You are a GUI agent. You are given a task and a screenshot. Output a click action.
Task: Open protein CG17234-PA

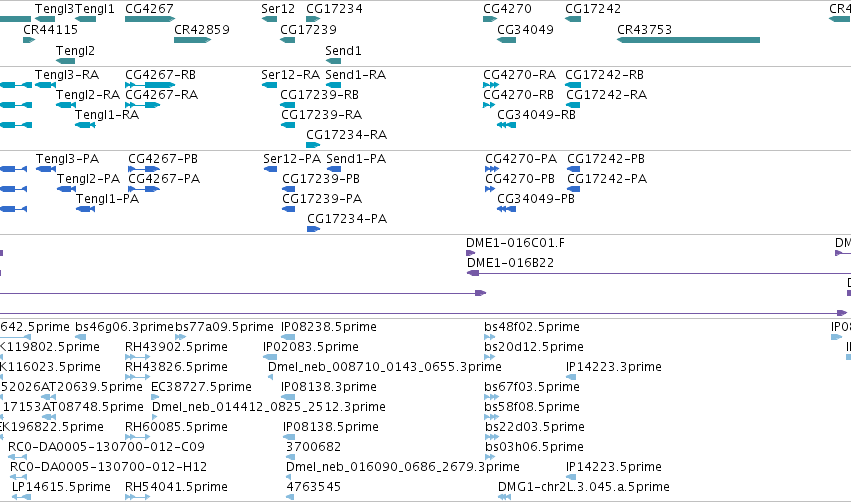tap(347, 219)
